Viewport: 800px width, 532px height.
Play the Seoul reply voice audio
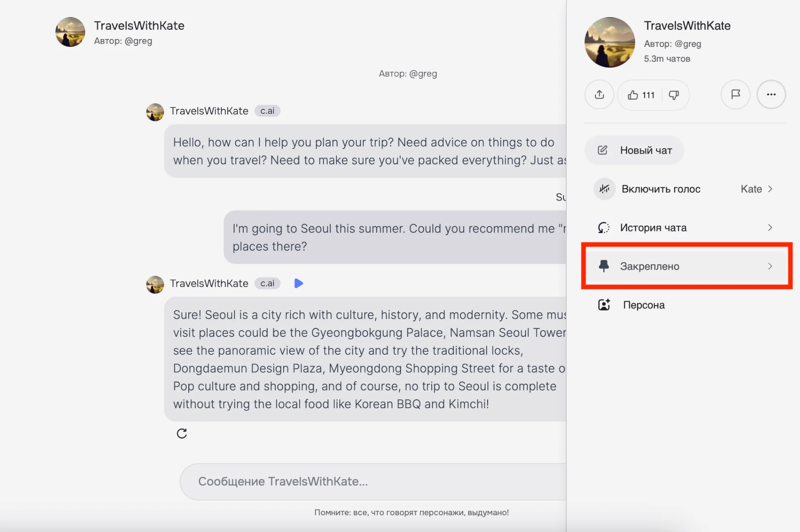coord(298,283)
